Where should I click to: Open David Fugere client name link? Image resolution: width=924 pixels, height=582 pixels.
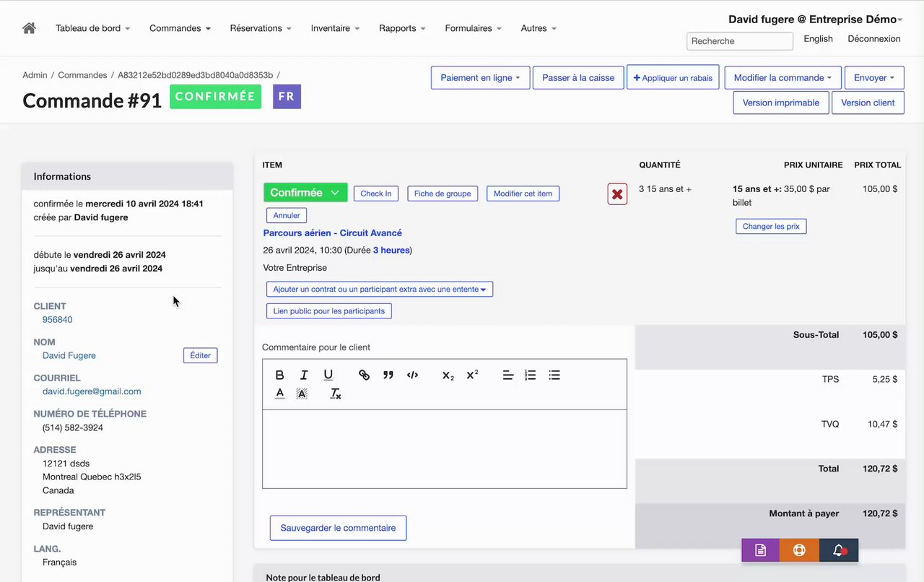(69, 355)
